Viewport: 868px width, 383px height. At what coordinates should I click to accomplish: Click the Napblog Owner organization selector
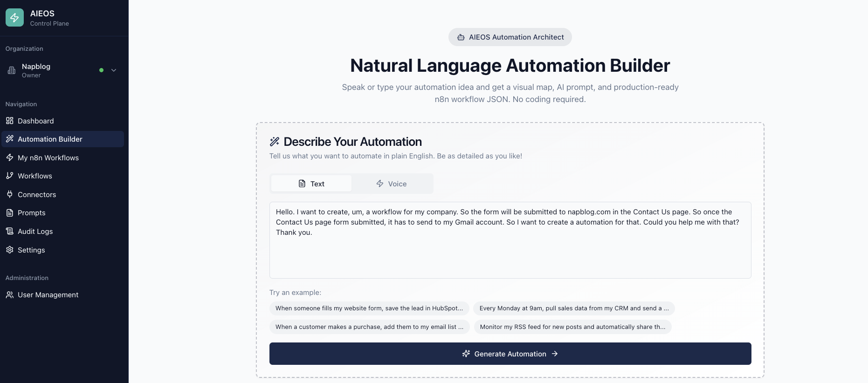coord(63,70)
